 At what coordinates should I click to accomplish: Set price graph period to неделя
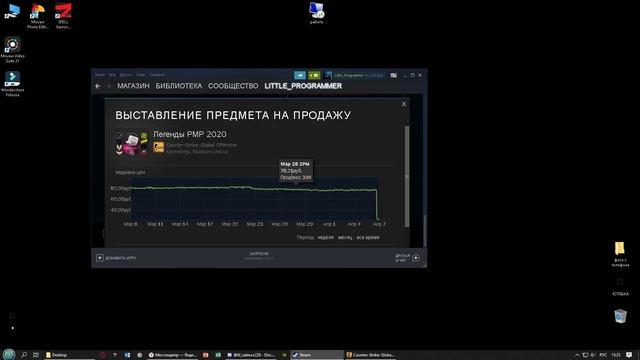[x=325, y=237]
